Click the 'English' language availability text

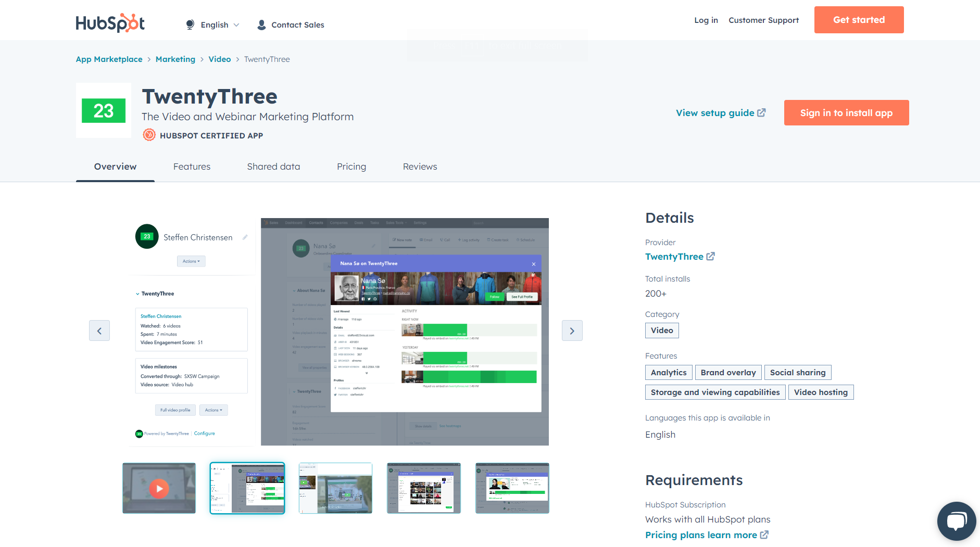pos(660,435)
